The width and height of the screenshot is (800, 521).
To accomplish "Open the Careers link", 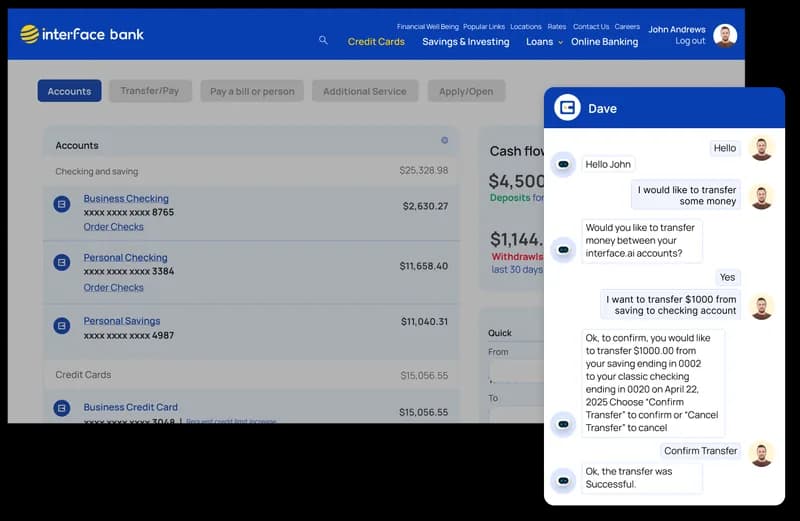I will [x=627, y=27].
